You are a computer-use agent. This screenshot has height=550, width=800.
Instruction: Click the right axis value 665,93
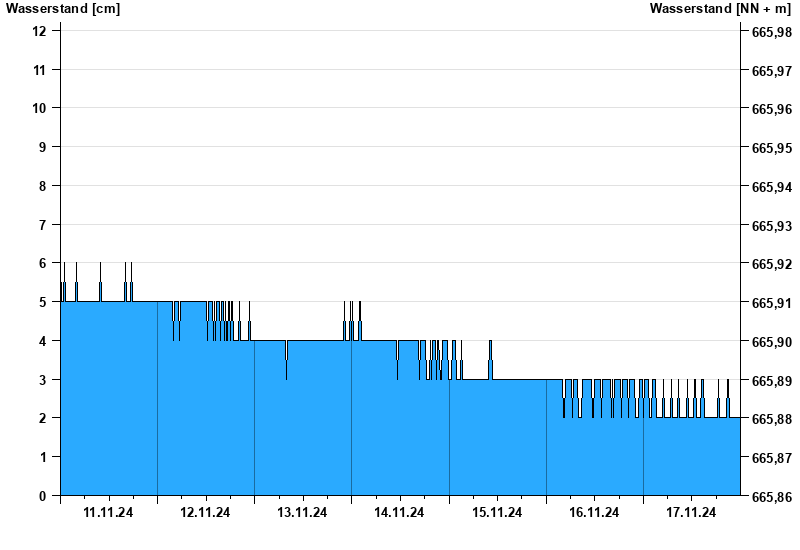[772, 226]
